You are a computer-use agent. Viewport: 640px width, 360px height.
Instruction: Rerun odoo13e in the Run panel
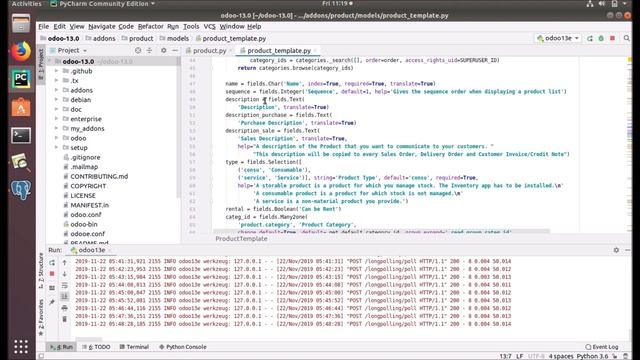pos(52,263)
